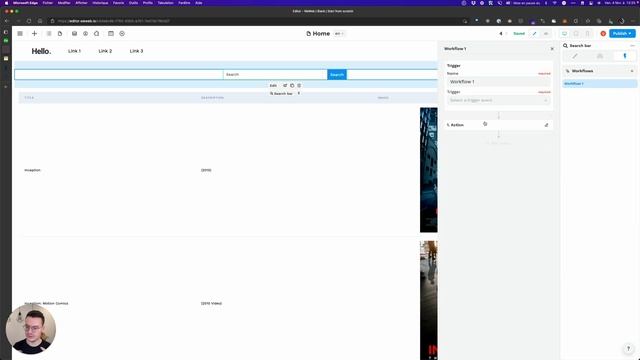Click Edit on the element toolbar
640x360 pixels.
(273, 86)
